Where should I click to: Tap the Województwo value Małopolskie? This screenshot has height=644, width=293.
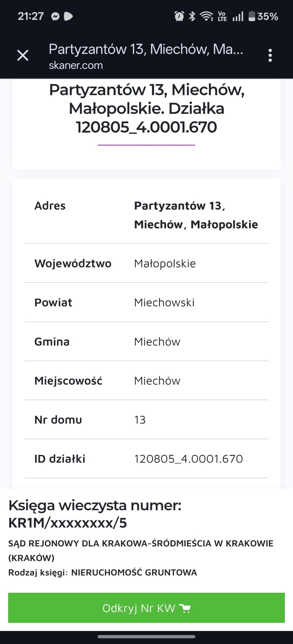click(165, 263)
